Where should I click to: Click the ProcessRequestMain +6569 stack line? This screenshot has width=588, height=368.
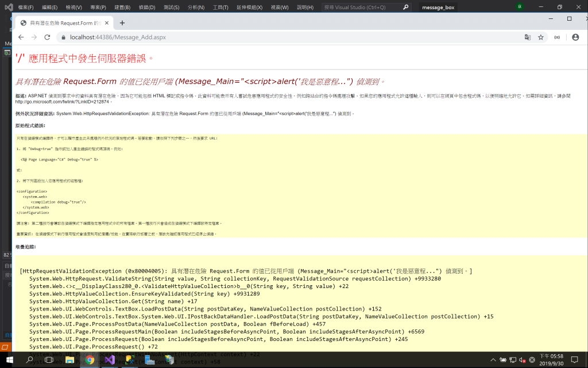[x=227, y=332]
